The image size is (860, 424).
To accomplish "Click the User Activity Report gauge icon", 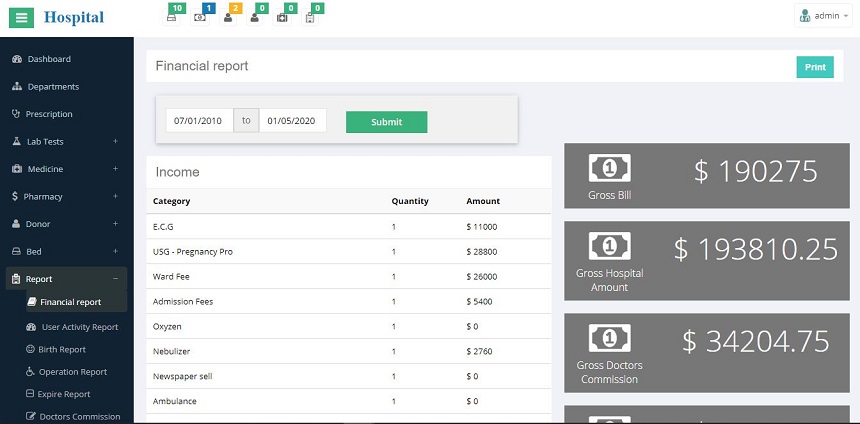I will pyautogui.click(x=31, y=327).
